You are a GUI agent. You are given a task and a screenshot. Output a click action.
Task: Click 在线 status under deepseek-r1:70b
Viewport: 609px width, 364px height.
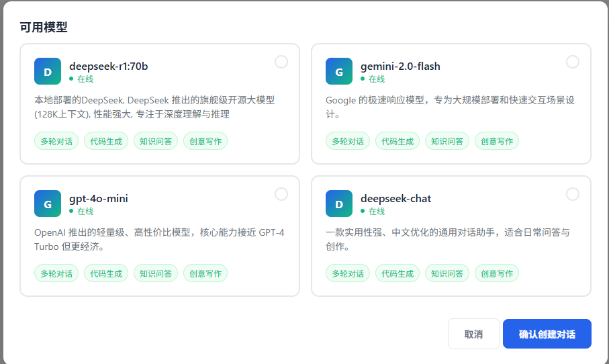[x=81, y=79]
